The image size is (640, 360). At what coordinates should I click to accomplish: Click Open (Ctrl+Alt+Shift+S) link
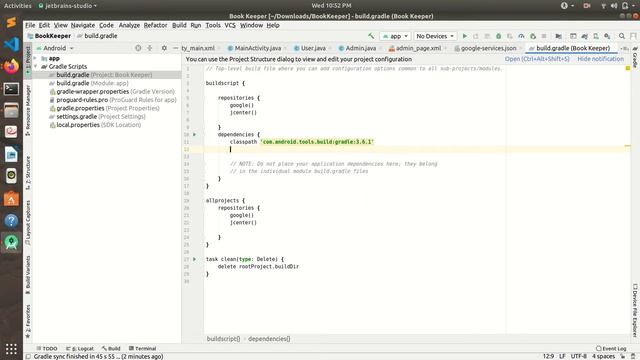click(x=537, y=59)
